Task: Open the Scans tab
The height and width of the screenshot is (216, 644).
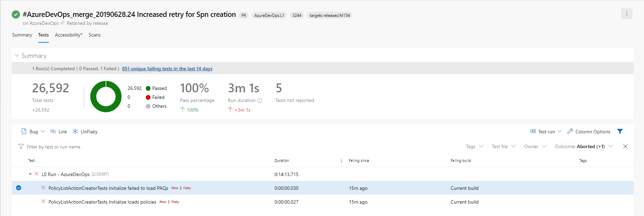Action: [95, 35]
